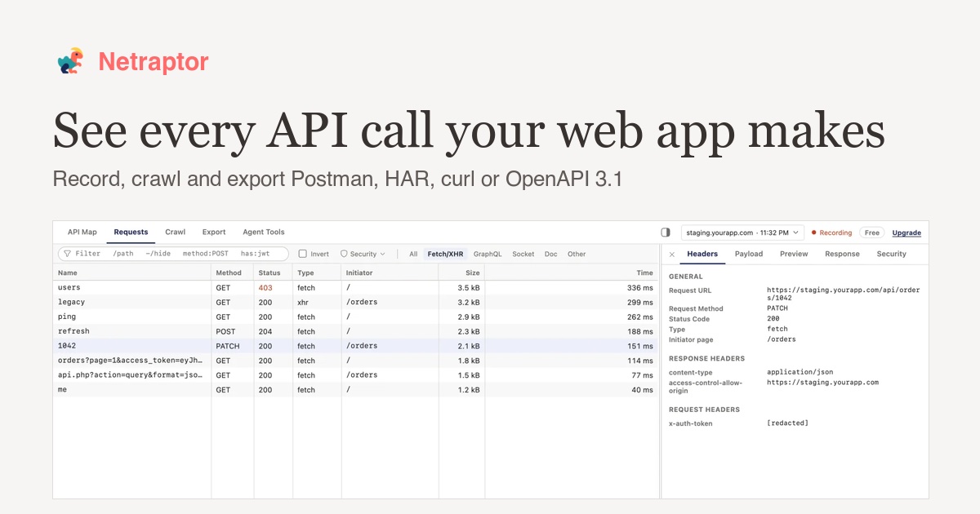Click the Request URL value
Screen dimensions: 980x514
point(844,295)
